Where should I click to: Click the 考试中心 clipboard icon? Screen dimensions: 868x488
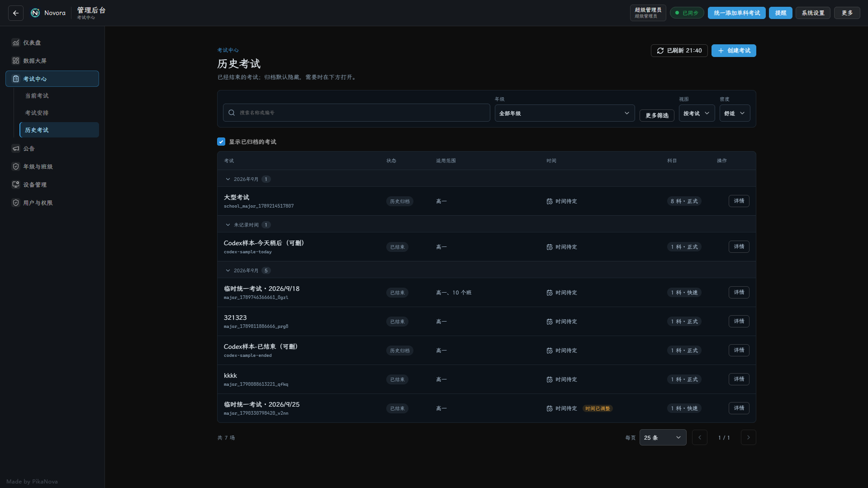[x=16, y=79]
